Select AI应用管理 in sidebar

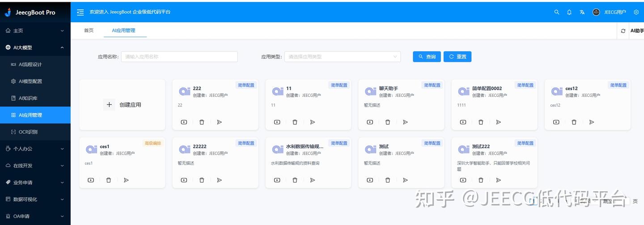pos(35,115)
